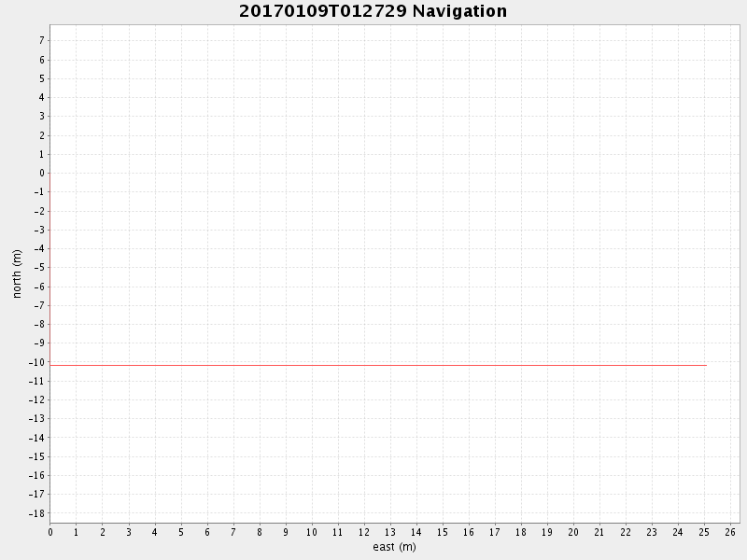Click the '7' tick label on north axis
Screen dimensions: 747x560
point(42,40)
